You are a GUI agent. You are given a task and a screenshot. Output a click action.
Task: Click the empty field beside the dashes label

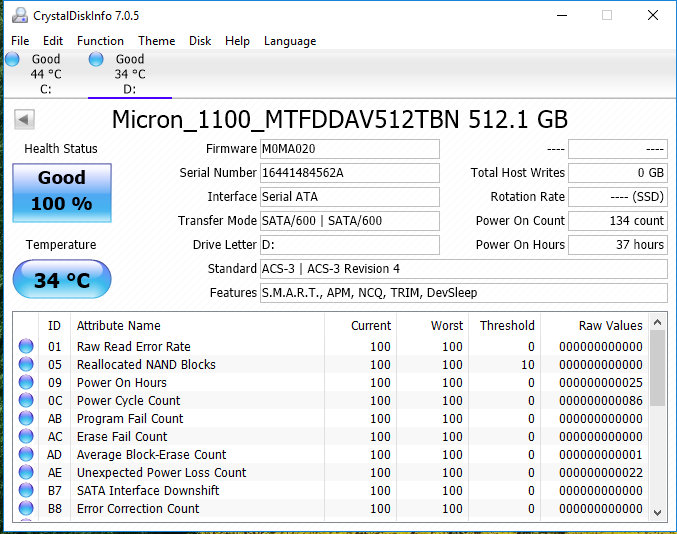point(618,149)
